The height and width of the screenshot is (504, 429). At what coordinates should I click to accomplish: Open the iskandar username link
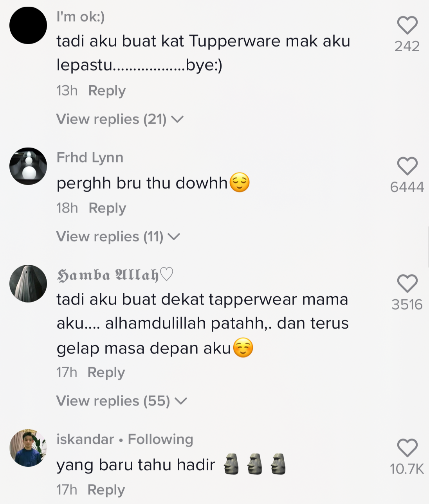click(85, 439)
